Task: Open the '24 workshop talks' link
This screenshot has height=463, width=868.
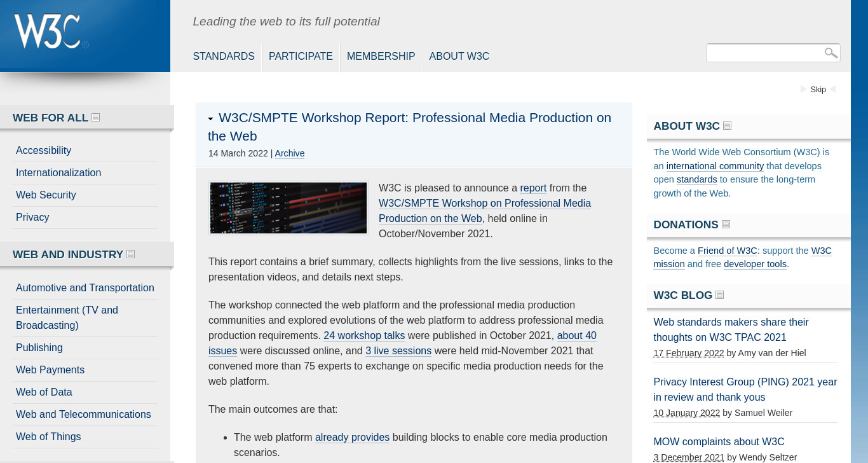Action: click(364, 335)
